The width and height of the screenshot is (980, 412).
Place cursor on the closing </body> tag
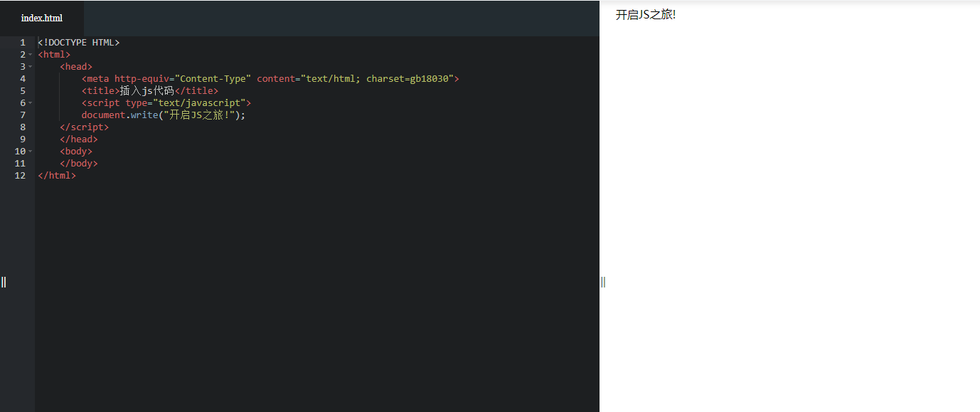79,164
